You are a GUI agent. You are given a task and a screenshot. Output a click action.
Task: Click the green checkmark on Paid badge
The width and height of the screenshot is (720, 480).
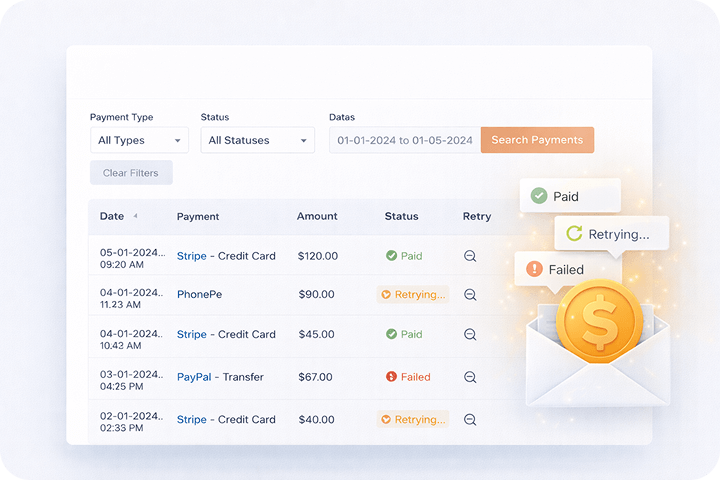(x=539, y=196)
